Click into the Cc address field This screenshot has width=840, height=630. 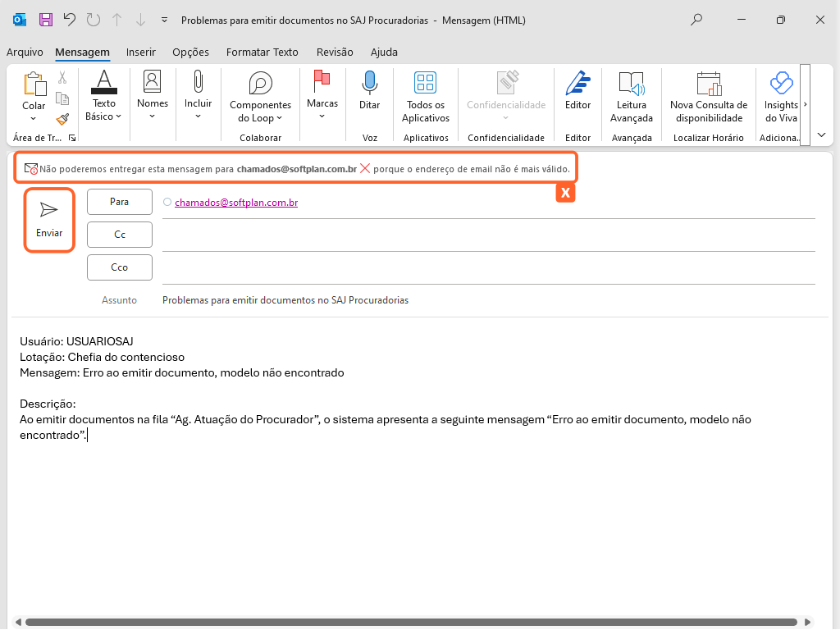(489, 236)
